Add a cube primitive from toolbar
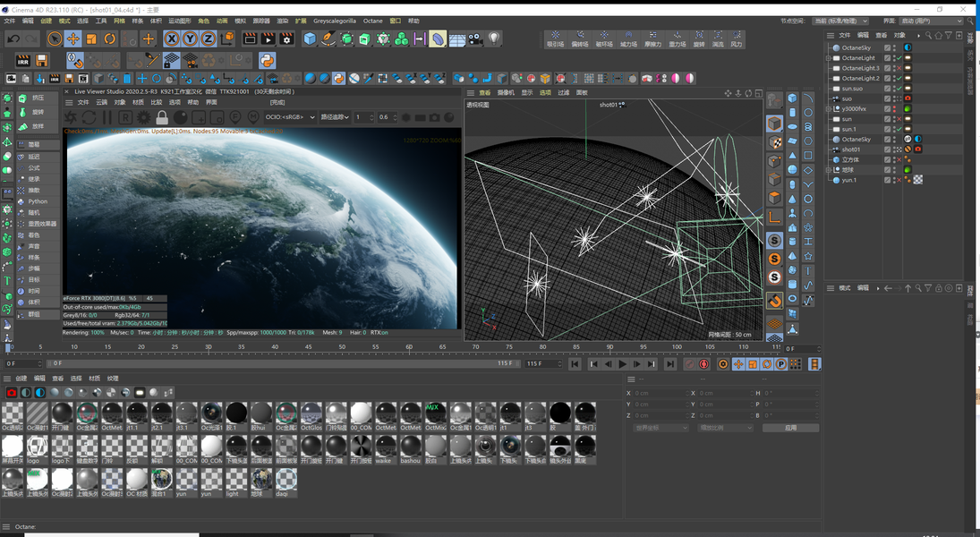Viewport: 980px width, 537px height. [310, 38]
